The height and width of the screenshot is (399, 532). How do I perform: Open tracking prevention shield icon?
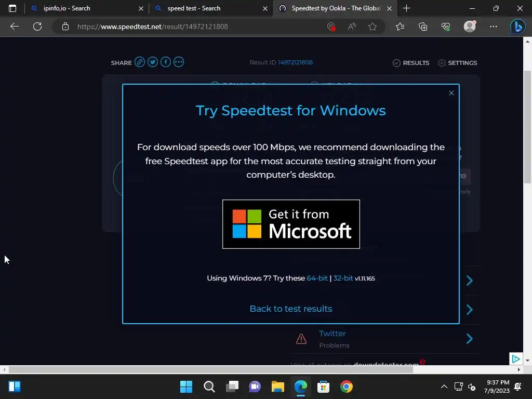click(331, 26)
